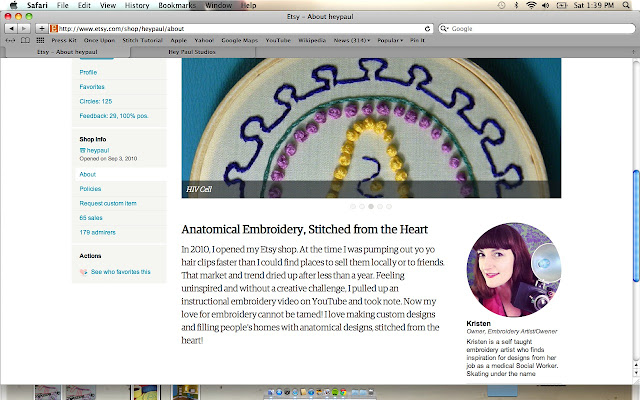Go back with the back arrow button

pos(11,29)
